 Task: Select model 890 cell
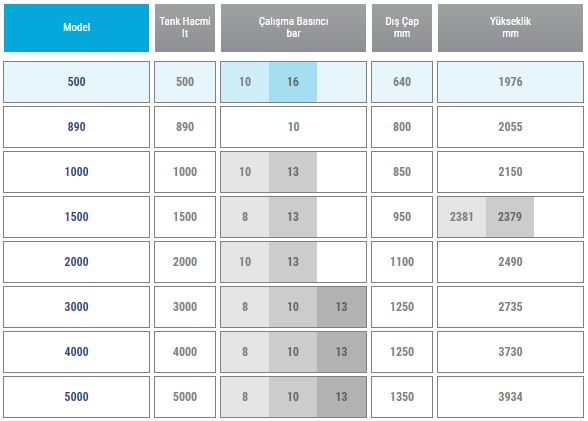pos(76,127)
